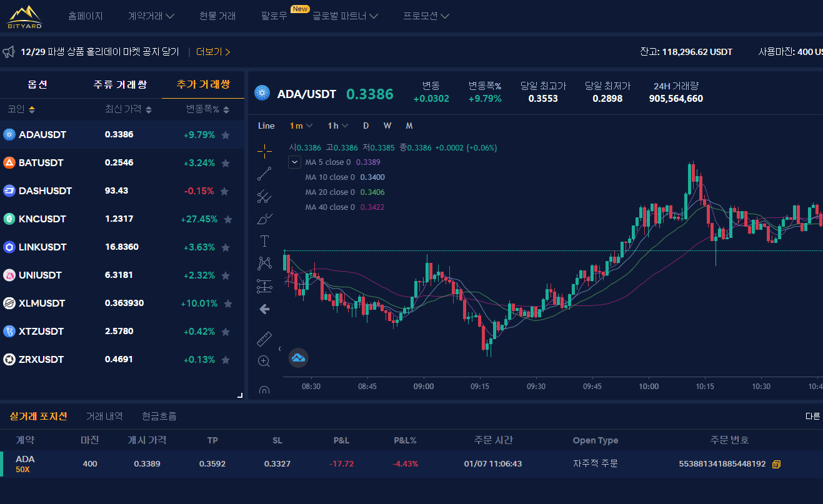This screenshot has width=823, height=504.
Task: Click the announcement megaphone icon
Action: point(9,52)
